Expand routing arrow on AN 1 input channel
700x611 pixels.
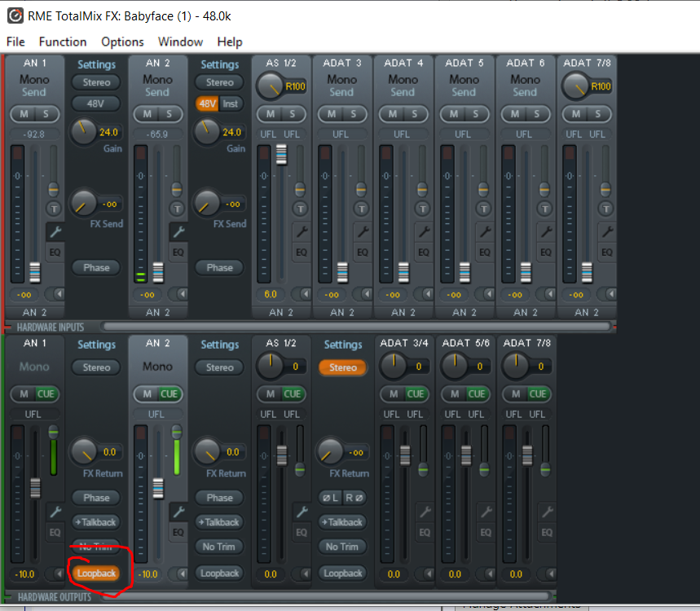click(55, 293)
